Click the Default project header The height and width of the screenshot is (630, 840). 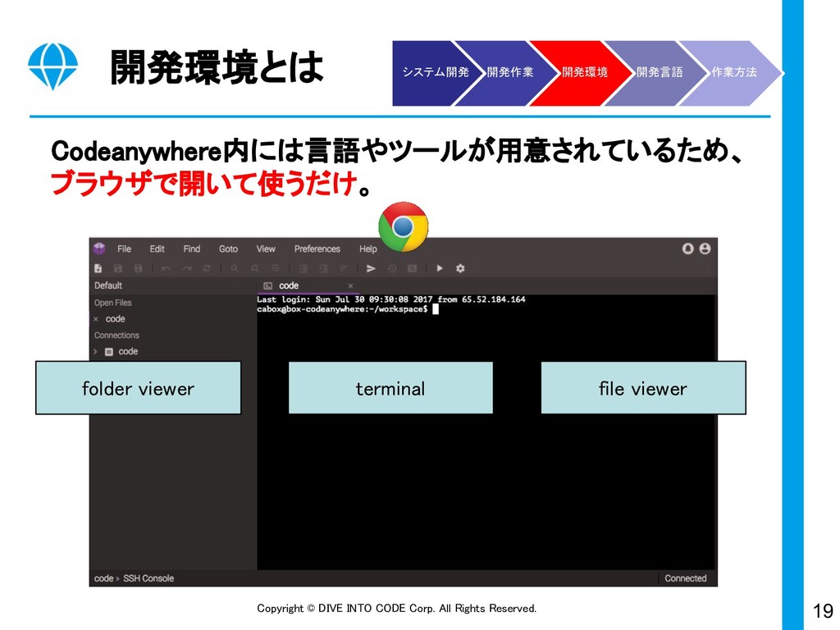(108, 285)
